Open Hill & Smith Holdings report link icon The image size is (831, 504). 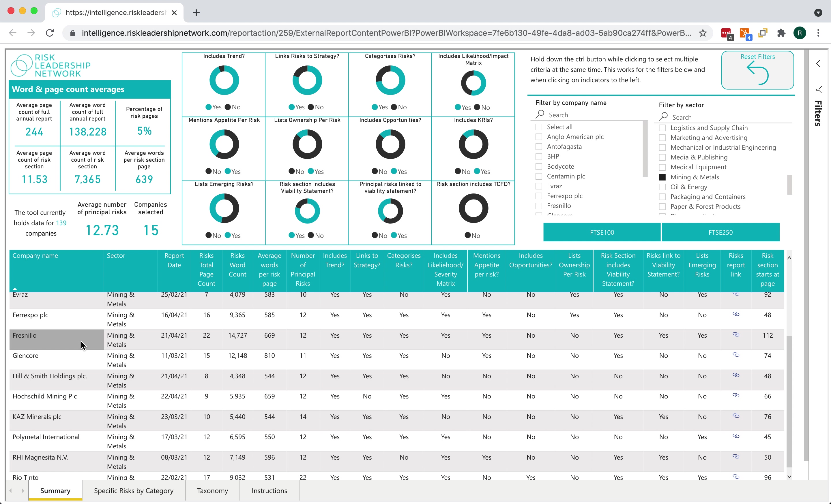click(x=736, y=375)
